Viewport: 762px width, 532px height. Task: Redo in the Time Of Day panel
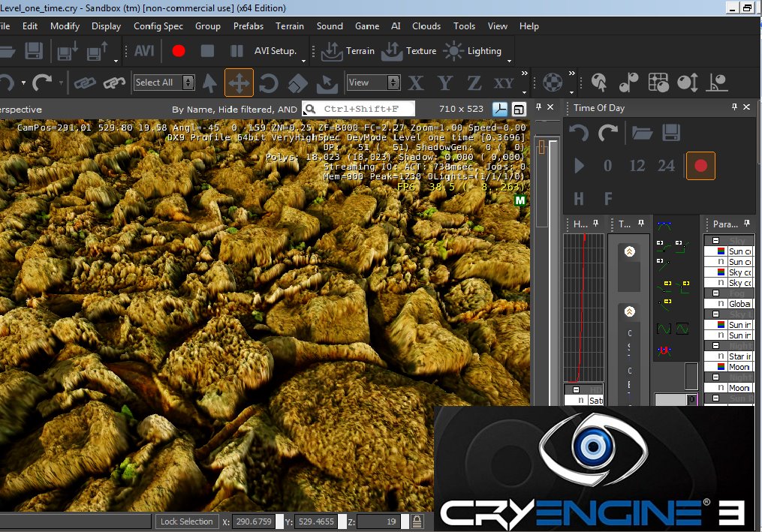coord(608,133)
